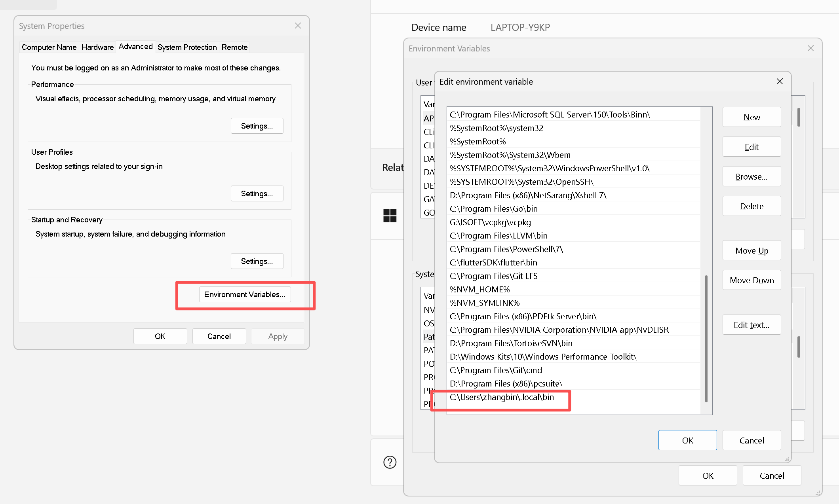Select the C:\Program Files\Go\bin entry

coord(493,208)
